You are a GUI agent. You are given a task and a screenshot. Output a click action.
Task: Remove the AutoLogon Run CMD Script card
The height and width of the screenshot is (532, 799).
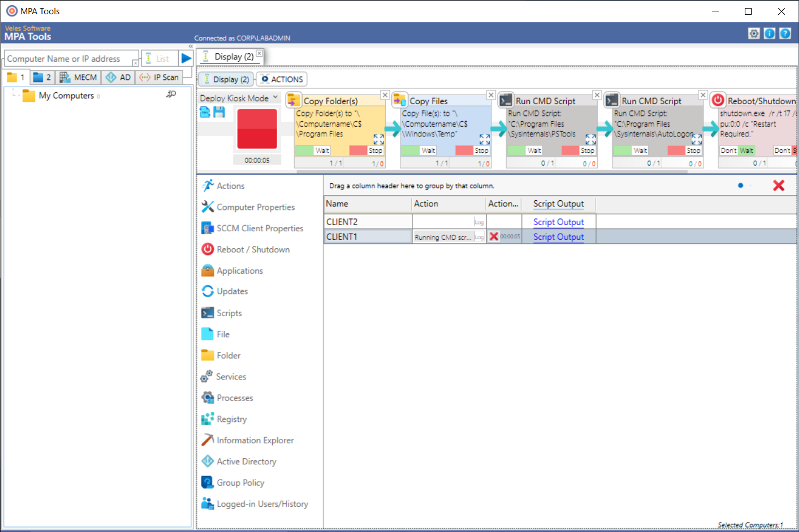coord(703,95)
